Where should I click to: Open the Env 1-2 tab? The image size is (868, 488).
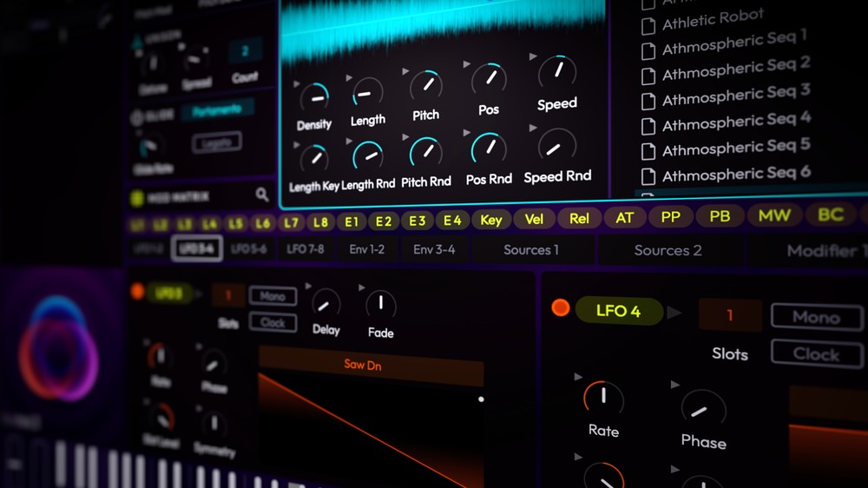pos(367,250)
